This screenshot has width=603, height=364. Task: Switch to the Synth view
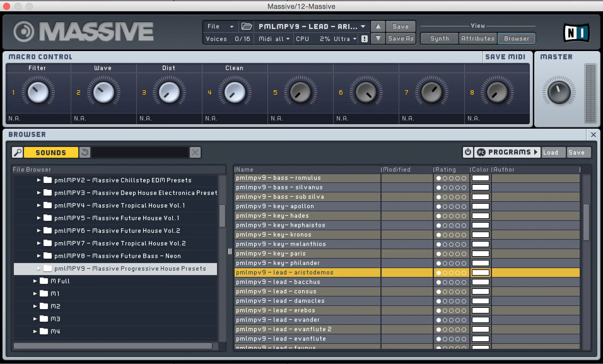point(439,38)
